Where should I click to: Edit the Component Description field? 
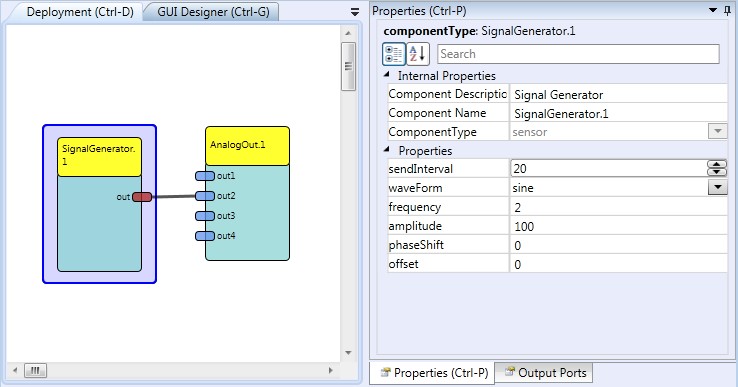(618, 95)
